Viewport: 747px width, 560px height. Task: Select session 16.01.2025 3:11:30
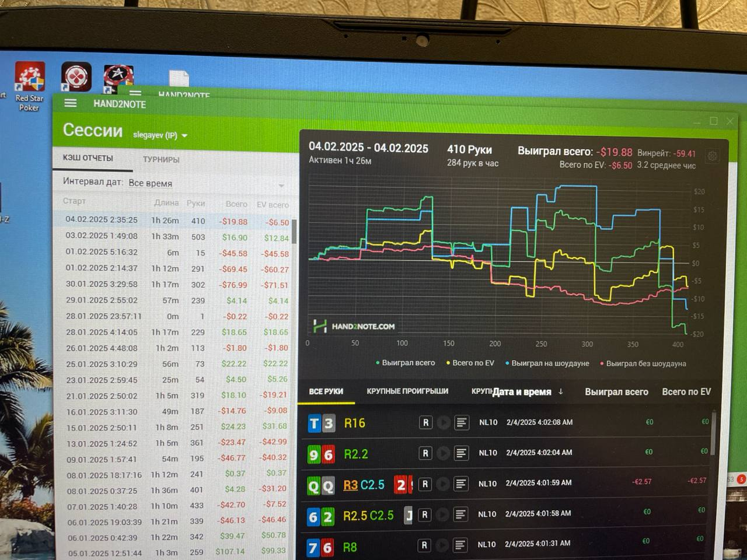point(176,411)
